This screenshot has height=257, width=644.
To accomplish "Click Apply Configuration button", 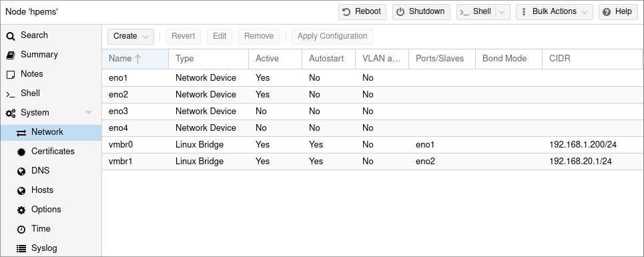I will (332, 36).
